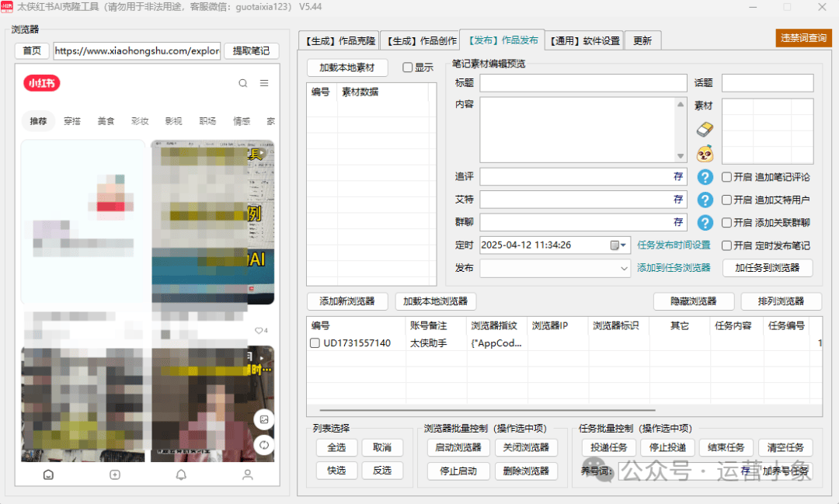Open the 定时 date picker calendar
The height and width of the screenshot is (504, 839).
point(618,245)
